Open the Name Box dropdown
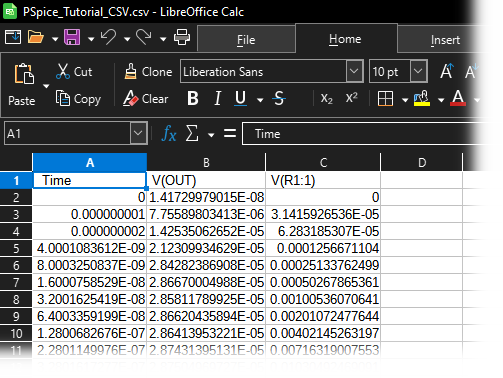The image size is (503, 378). tap(138, 133)
